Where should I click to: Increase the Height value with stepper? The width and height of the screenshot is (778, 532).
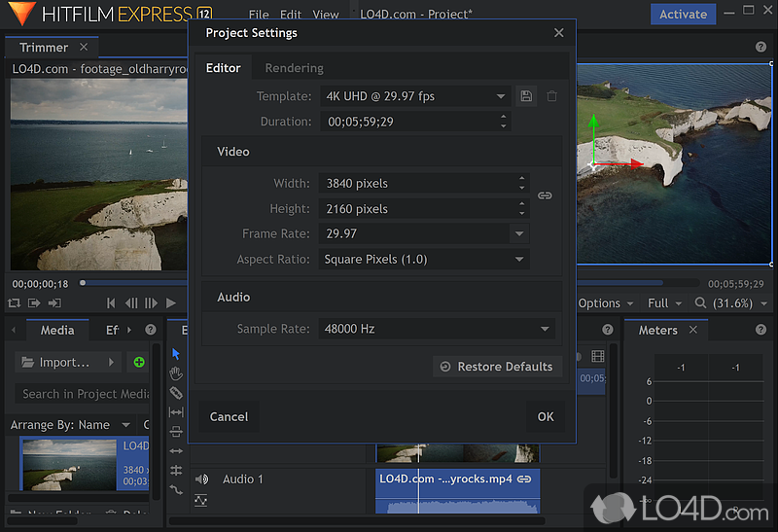pos(521,203)
